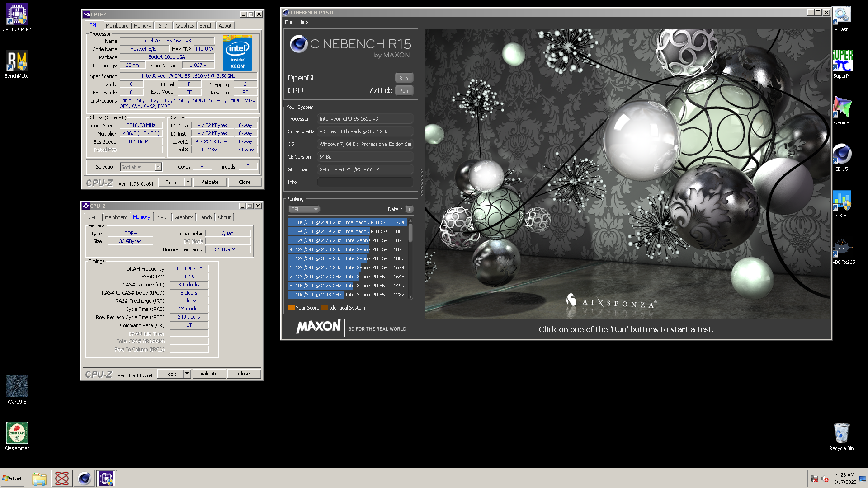
Task: Launch Warp9-S desktop icon
Action: tap(17, 390)
